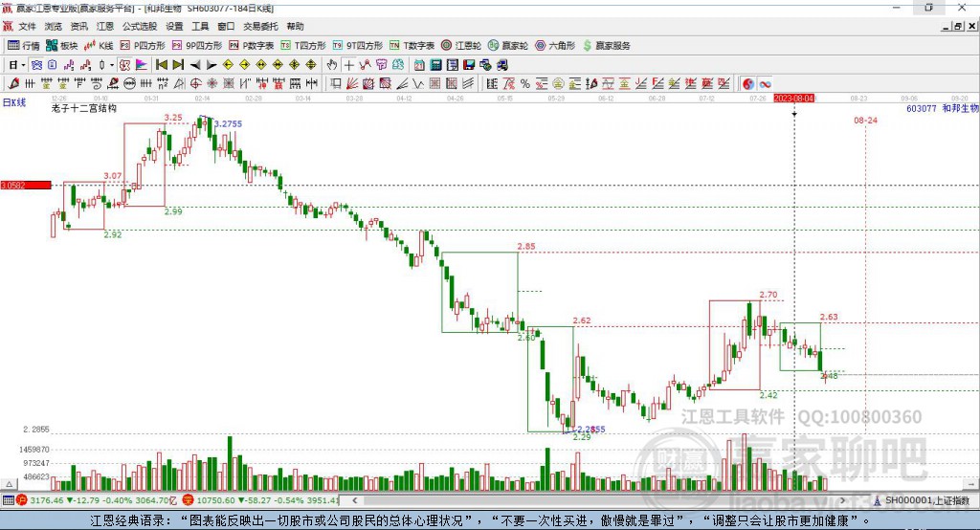Screen dimensions: 980x530
Task: Jump to first bar with skip-to-start arrow
Action: [x=162, y=65]
